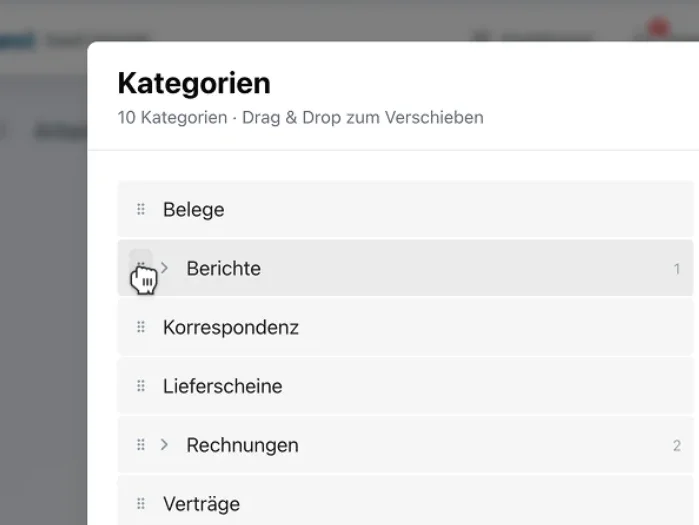Click the subcategory count on Berichte

pyautogui.click(x=677, y=269)
